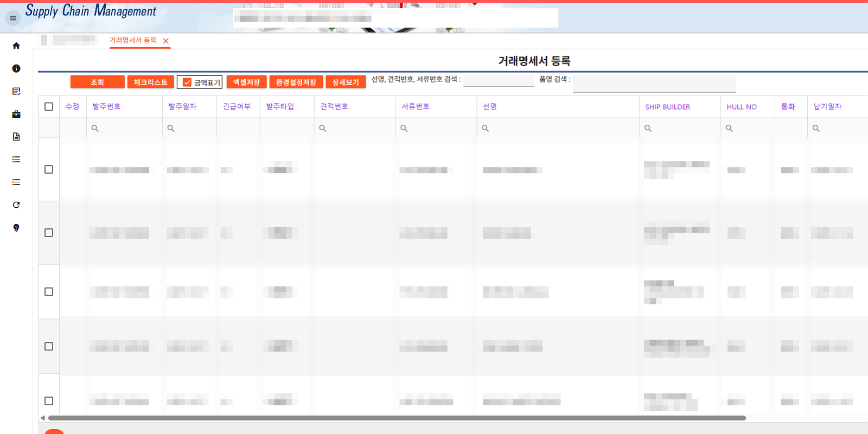The width and height of the screenshot is (868, 434).
Task: Click the lightbulb icon in sidebar
Action: click(x=16, y=228)
